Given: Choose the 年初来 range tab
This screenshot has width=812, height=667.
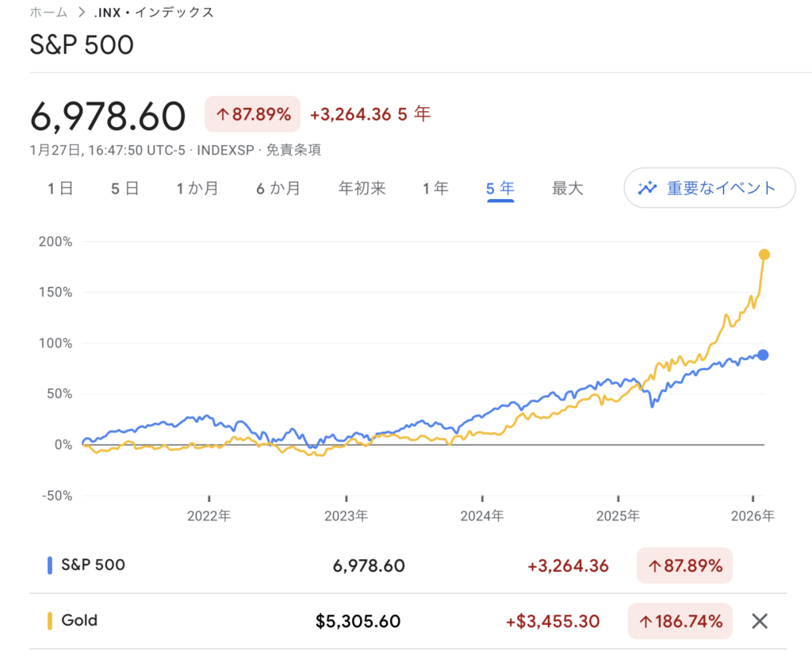Looking at the screenshot, I should tap(362, 189).
